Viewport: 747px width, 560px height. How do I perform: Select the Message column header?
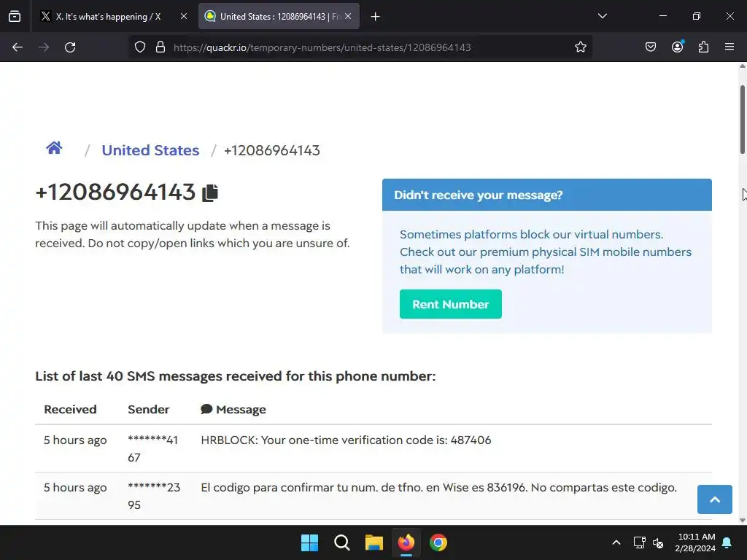(233, 410)
